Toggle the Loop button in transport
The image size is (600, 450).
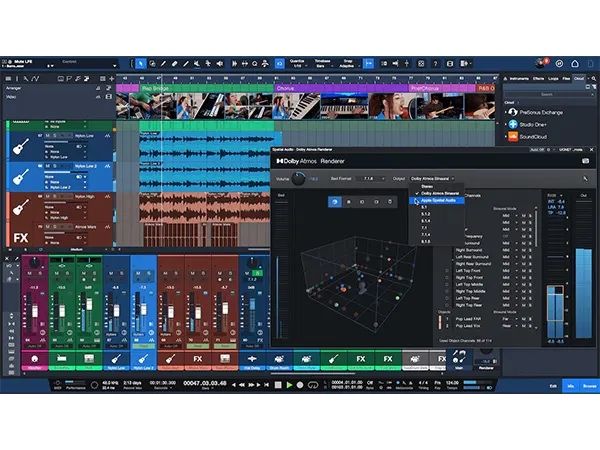click(313, 385)
